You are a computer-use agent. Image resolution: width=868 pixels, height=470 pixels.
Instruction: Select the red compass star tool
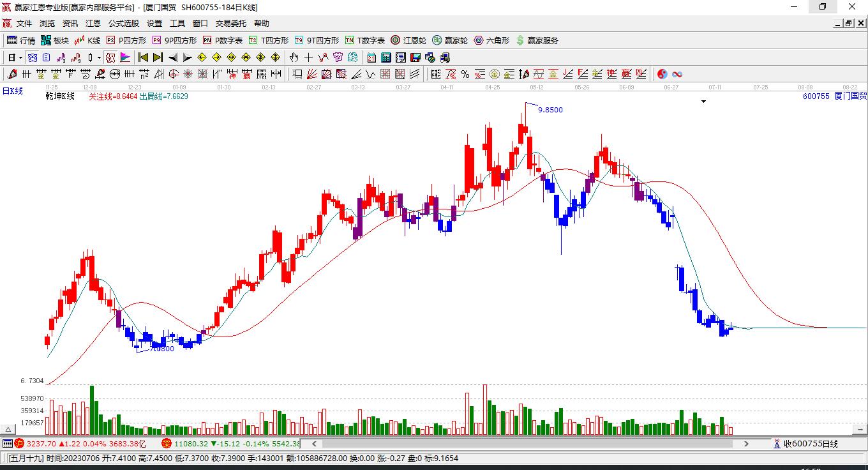188,74
